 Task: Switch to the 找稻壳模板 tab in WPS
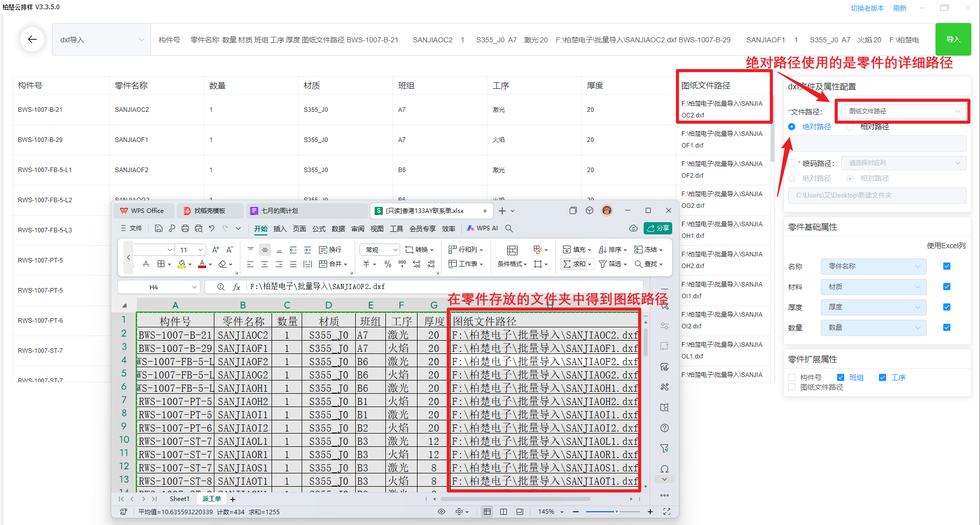pyautogui.click(x=210, y=210)
